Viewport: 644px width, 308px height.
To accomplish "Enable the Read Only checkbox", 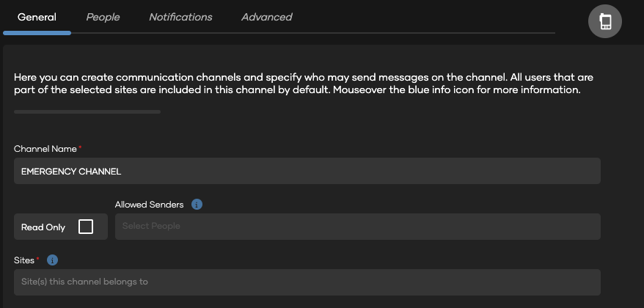I will tap(85, 227).
